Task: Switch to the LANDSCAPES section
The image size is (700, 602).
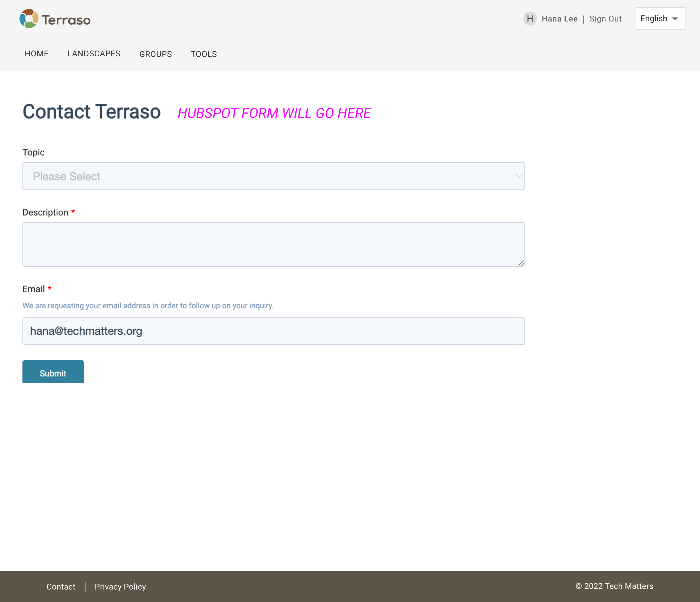Action: tap(94, 54)
